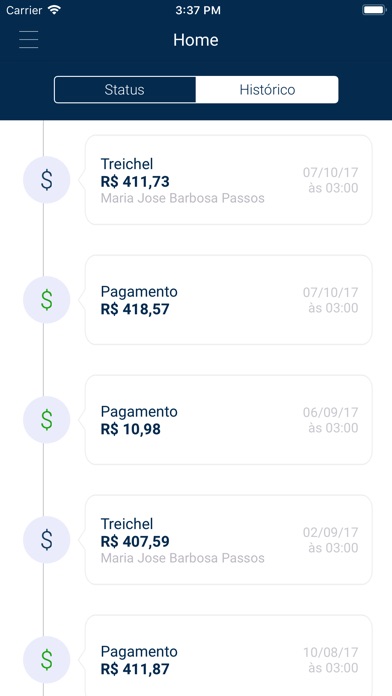This screenshot has width=392, height=696.
Task: Tap the Wi-Fi status icon
Action: [55, 10]
